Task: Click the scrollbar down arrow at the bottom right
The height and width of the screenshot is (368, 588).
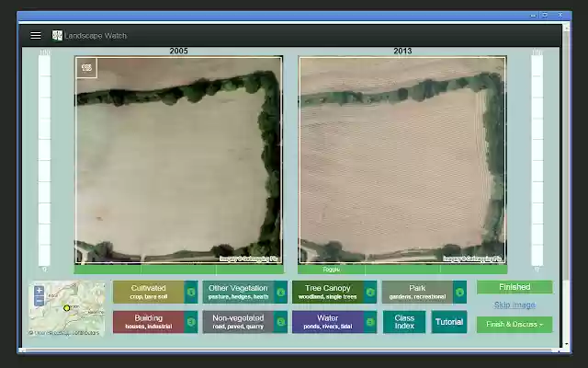Action: 566,344
